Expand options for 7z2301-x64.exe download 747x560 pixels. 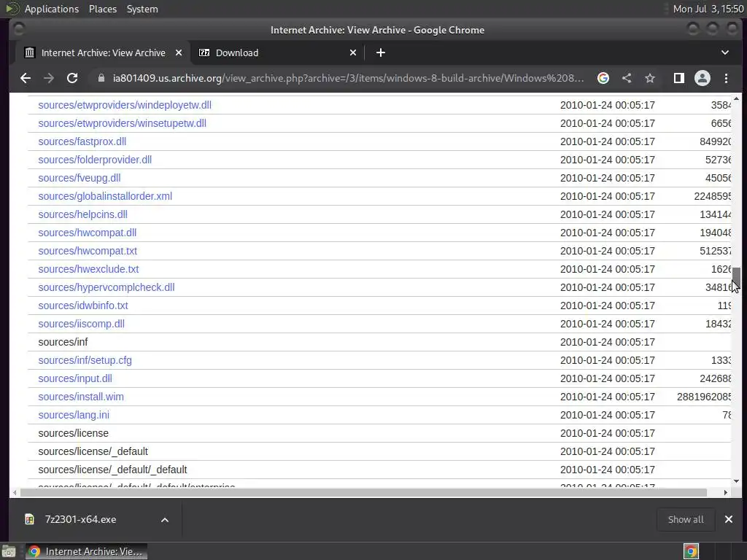(x=165, y=519)
